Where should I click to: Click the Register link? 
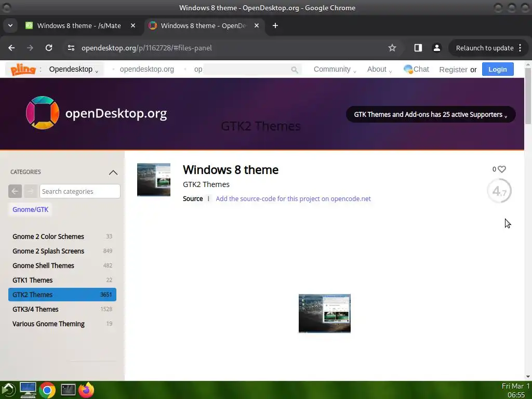[453, 70]
